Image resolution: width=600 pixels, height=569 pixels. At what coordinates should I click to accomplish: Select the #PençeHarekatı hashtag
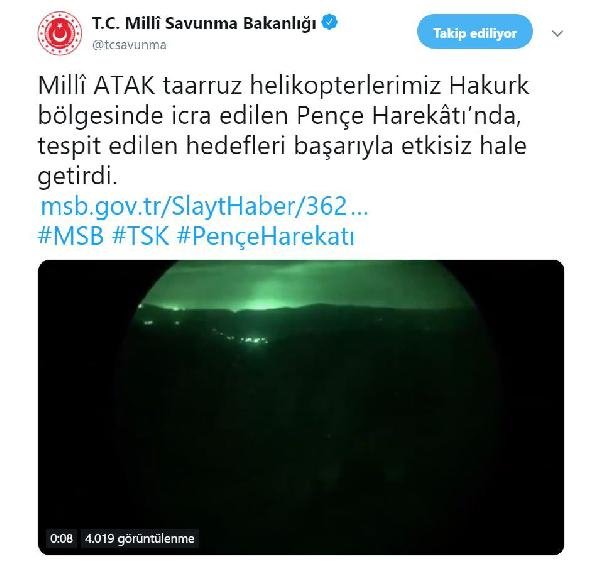pyautogui.click(x=266, y=237)
